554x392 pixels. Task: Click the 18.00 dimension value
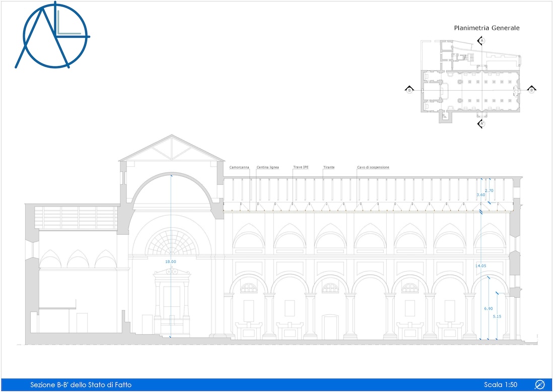pos(171,262)
